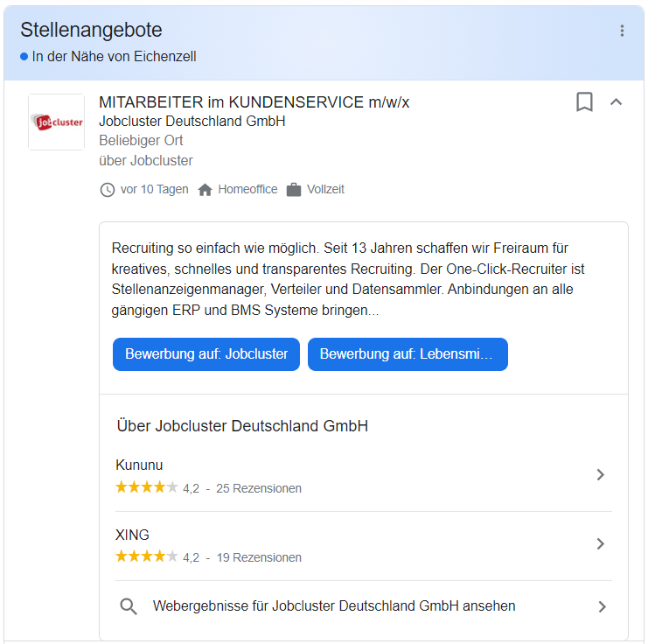Click the clock icon beside posting date
This screenshot has width=648, height=644.
(x=108, y=190)
